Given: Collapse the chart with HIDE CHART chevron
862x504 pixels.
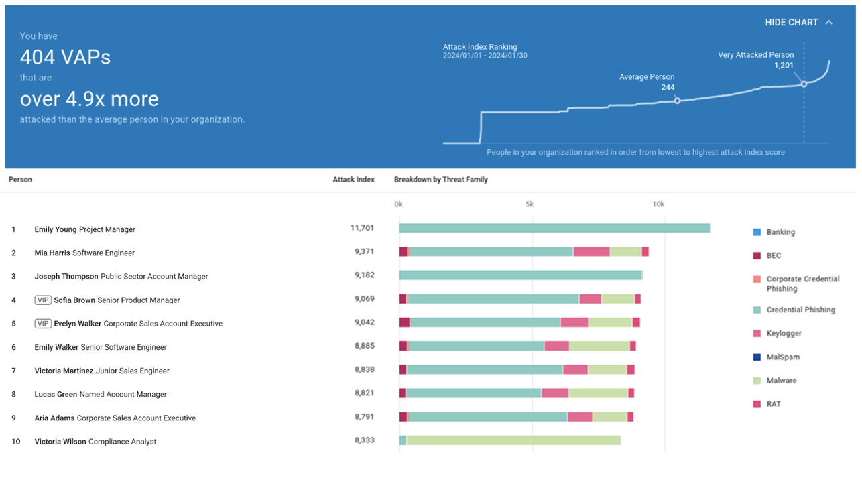Looking at the screenshot, I should pyautogui.click(x=829, y=23).
